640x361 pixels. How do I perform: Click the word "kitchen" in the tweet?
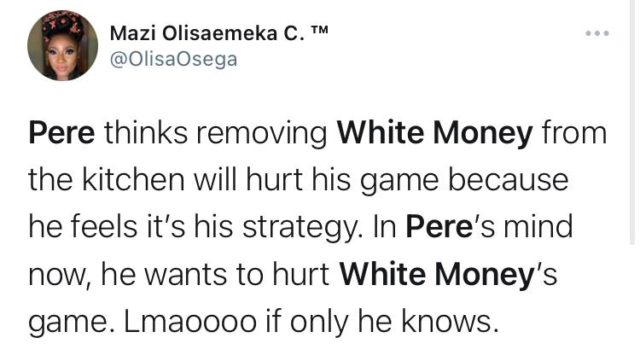pos(133,180)
